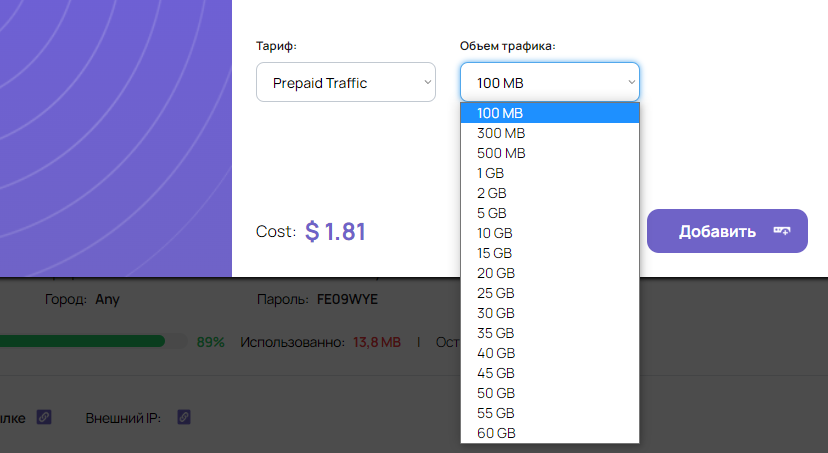Choose the 50 GB entry
828x453 pixels.
pos(550,393)
